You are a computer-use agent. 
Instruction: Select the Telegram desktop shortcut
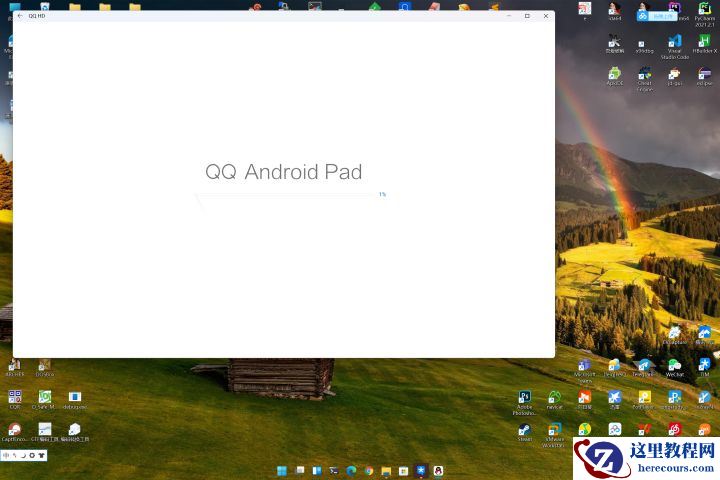coord(643,368)
